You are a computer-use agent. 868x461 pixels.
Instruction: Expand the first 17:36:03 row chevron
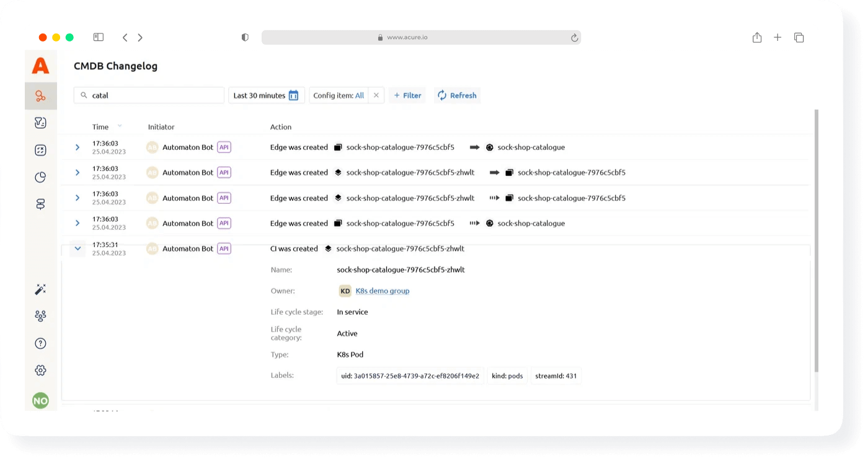click(77, 147)
